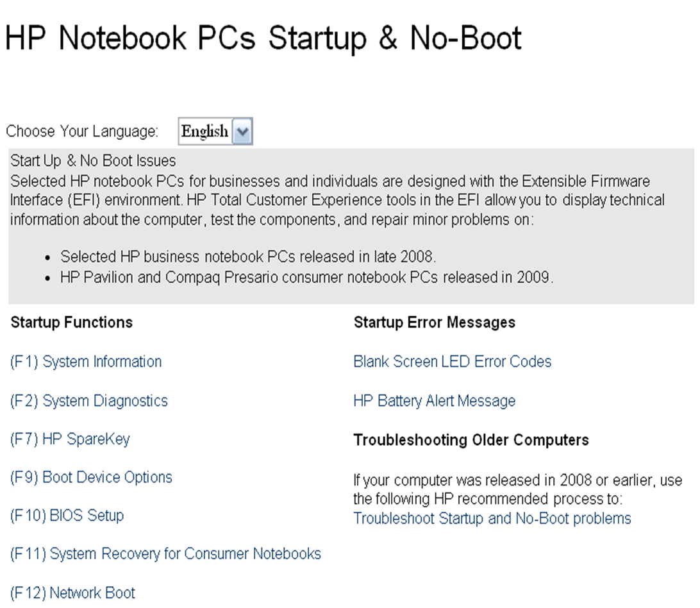The image size is (700, 608).
Task: Open (F2) System Diagnostics link
Action: coord(88,400)
